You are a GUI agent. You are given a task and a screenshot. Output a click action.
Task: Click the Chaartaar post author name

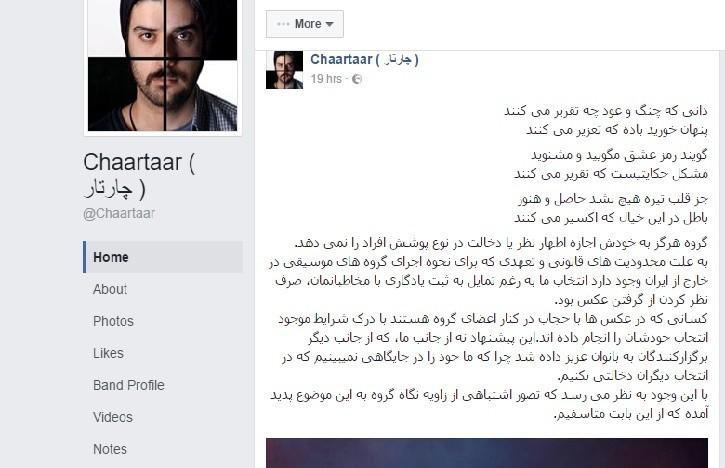point(364,59)
